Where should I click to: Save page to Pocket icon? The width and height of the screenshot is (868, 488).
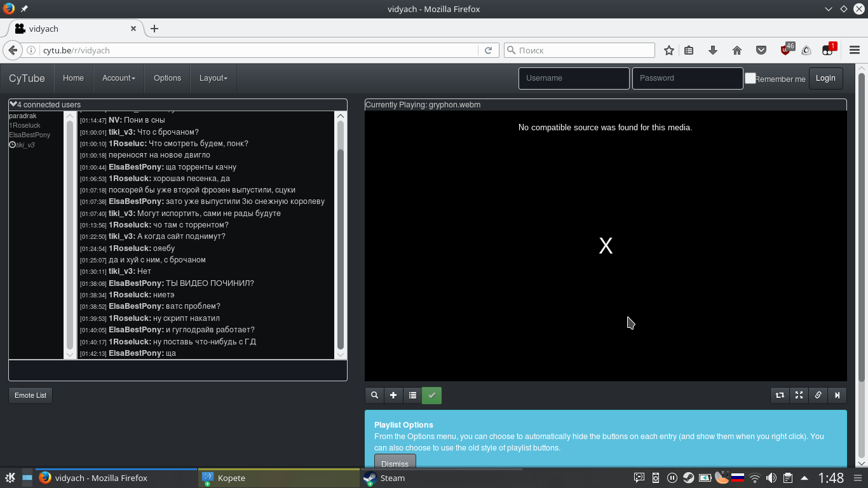(x=761, y=50)
